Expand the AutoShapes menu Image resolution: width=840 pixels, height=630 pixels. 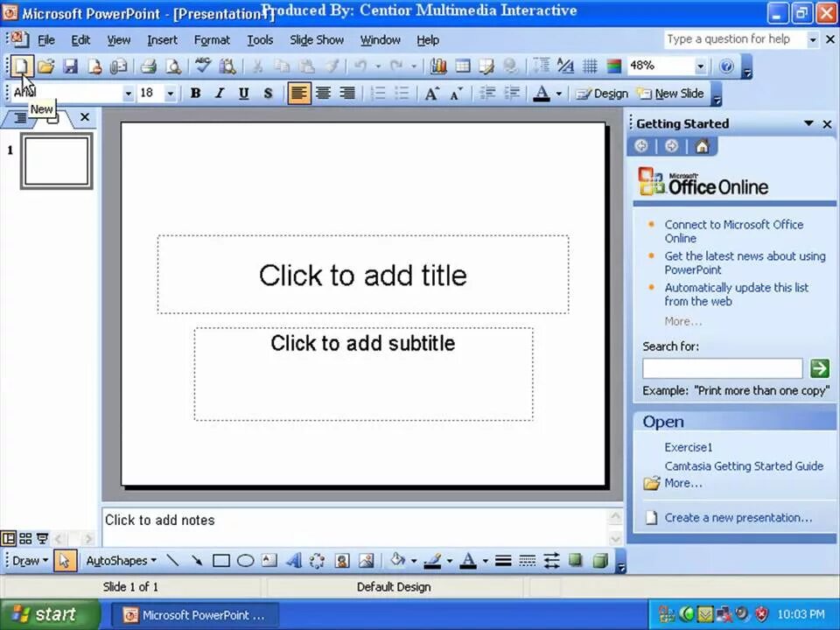click(x=121, y=561)
